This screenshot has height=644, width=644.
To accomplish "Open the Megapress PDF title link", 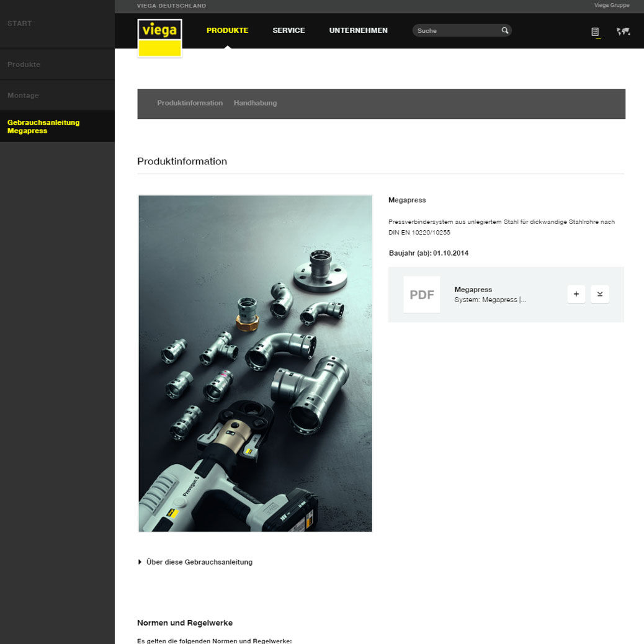I will [473, 290].
